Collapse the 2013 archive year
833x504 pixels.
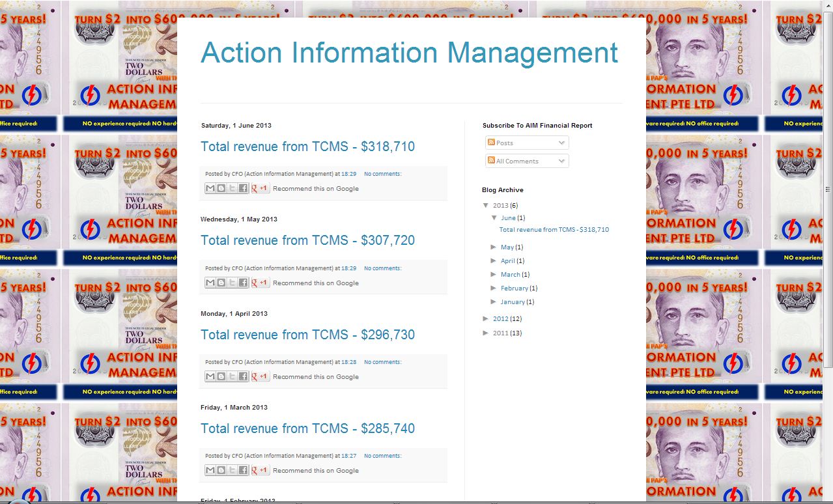(486, 205)
